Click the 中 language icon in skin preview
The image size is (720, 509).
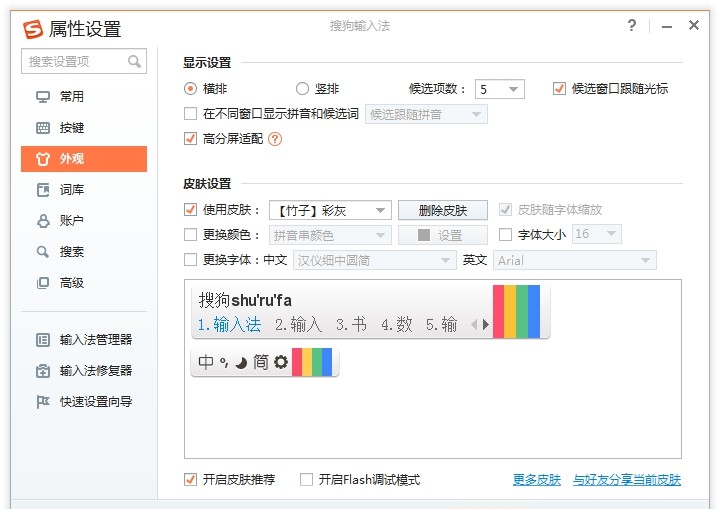click(x=206, y=362)
